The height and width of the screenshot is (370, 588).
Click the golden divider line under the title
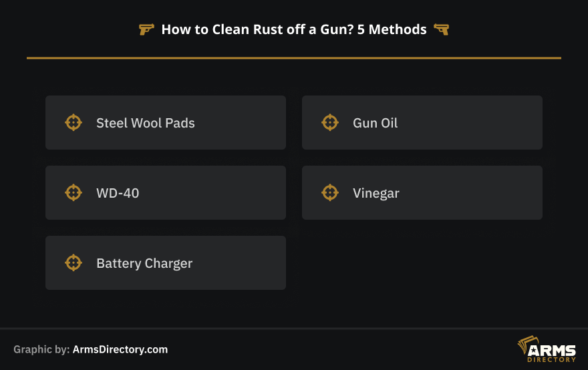click(x=294, y=58)
